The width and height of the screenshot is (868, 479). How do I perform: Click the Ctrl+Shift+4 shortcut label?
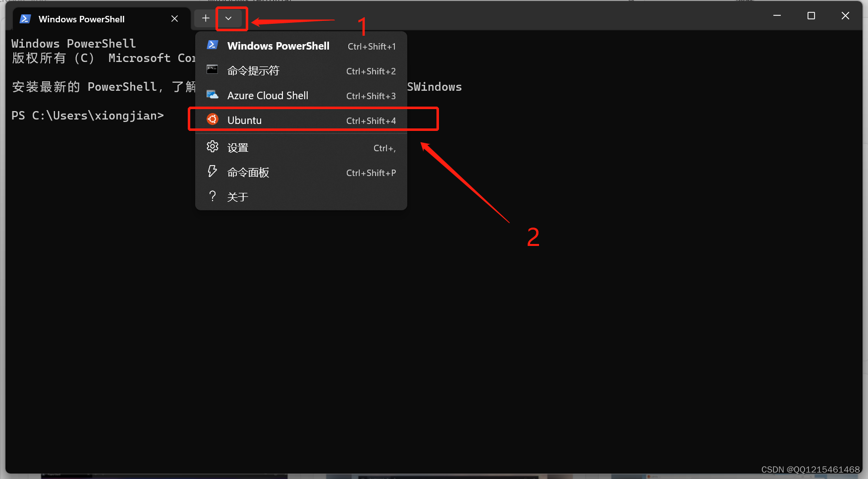click(371, 121)
